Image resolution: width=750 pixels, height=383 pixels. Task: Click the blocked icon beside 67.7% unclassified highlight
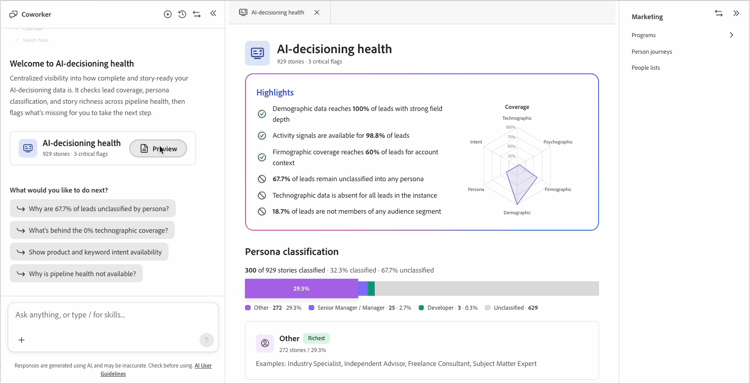262,179
